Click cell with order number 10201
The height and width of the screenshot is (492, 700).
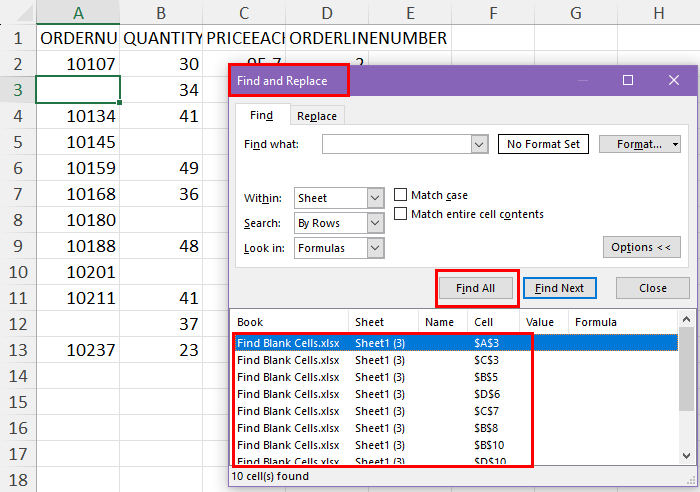coord(78,272)
